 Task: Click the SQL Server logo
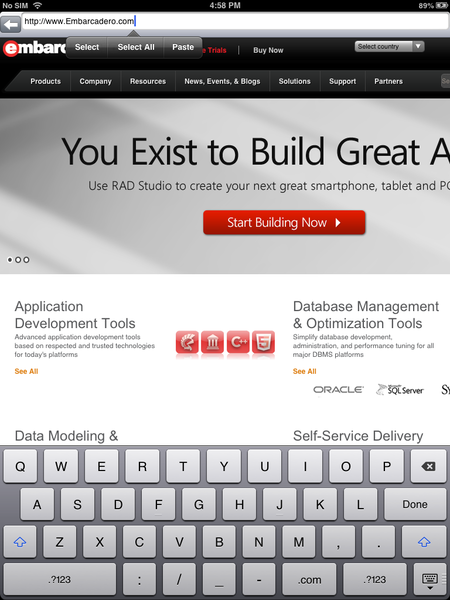click(400, 390)
